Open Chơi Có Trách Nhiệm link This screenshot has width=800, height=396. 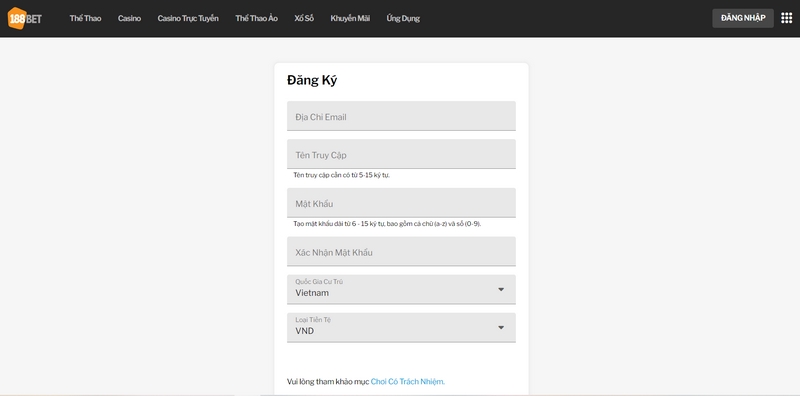408,382
